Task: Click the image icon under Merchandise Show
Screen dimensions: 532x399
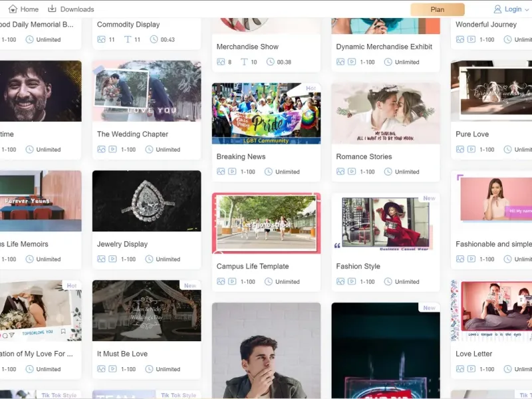Action: 221,62
